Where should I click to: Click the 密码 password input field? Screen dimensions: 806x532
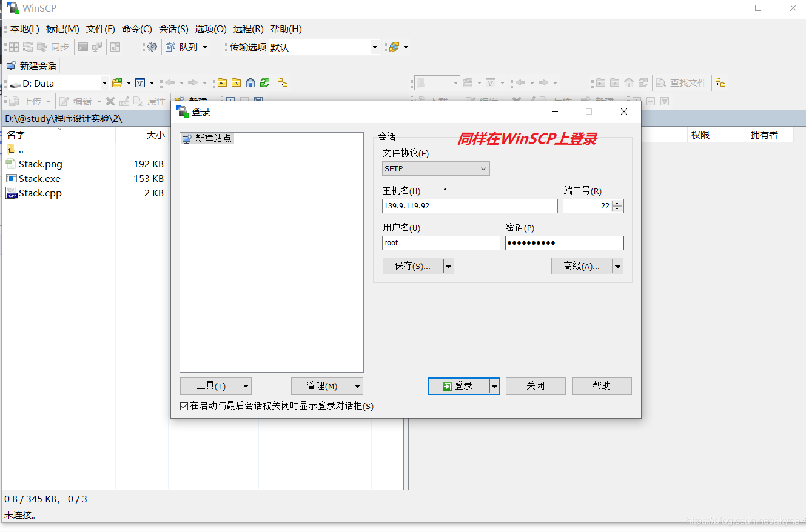pyautogui.click(x=565, y=243)
